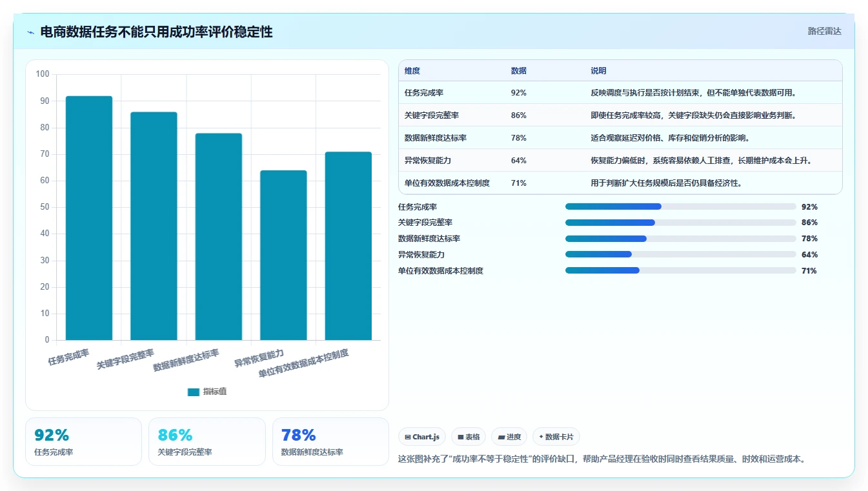868x491 pixels.
Task: Click the 数据 column header
Action: click(x=519, y=71)
